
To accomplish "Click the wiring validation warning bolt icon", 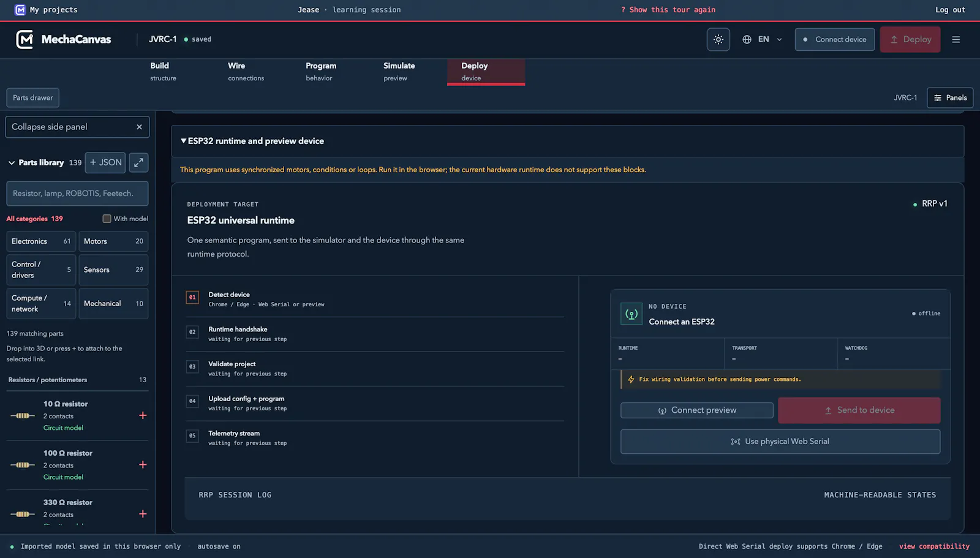I will 631,380.
